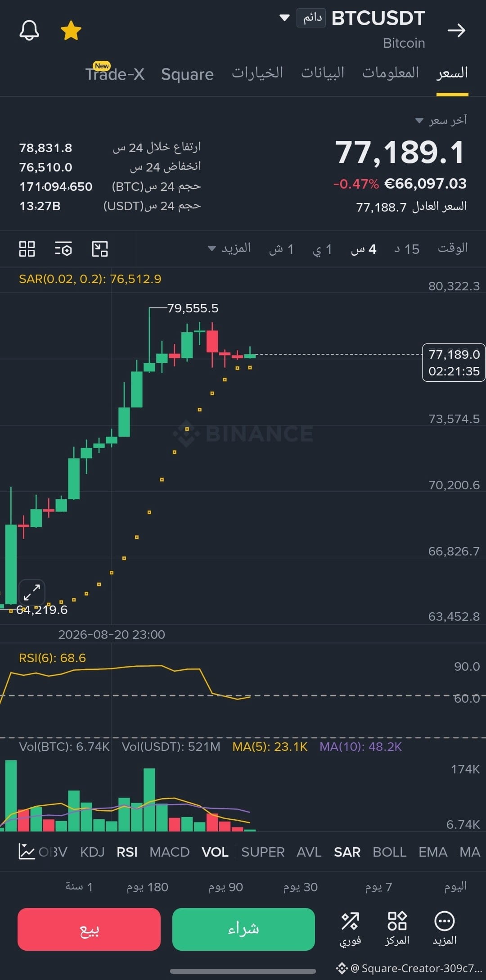Tap the 24h high value 78,831.8

click(45, 148)
